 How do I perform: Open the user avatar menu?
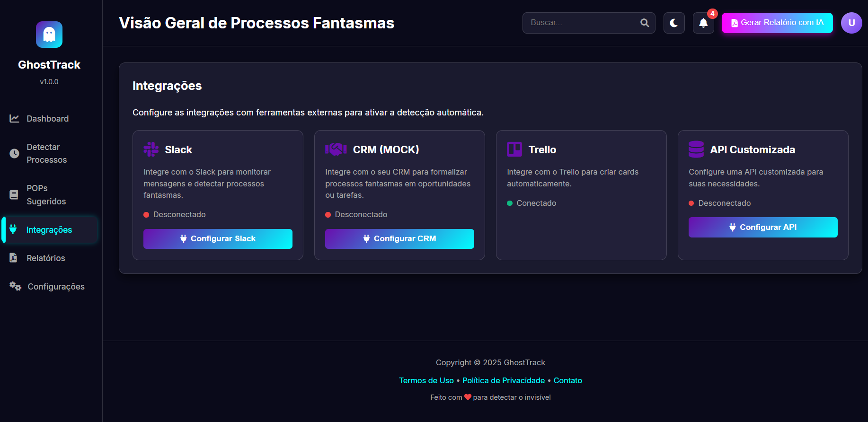(851, 23)
